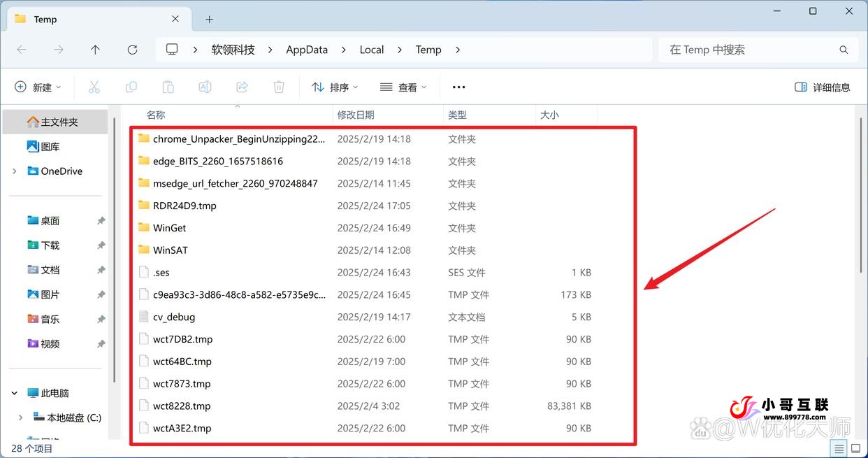This screenshot has width=868, height=458.
Task: Click the back navigation arrow
Action: pyautogui.click(x=22, y=50)
